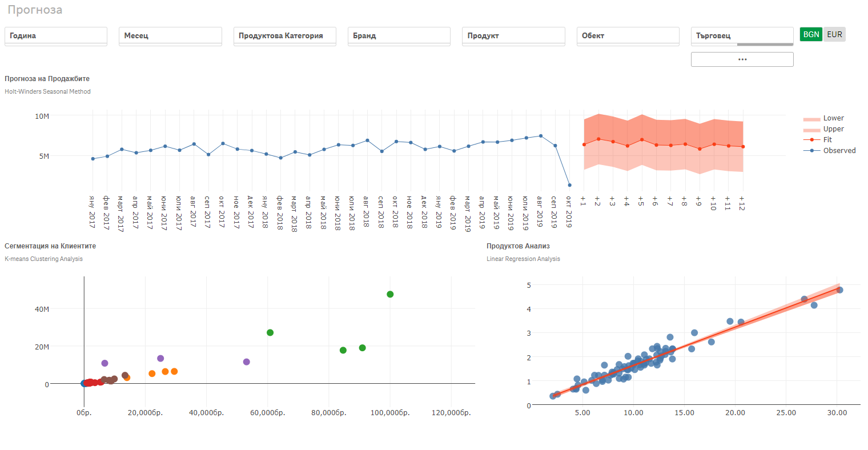Click the +1 forecast fit point
This screenshot has height=450, width=868.
(584, 144)
